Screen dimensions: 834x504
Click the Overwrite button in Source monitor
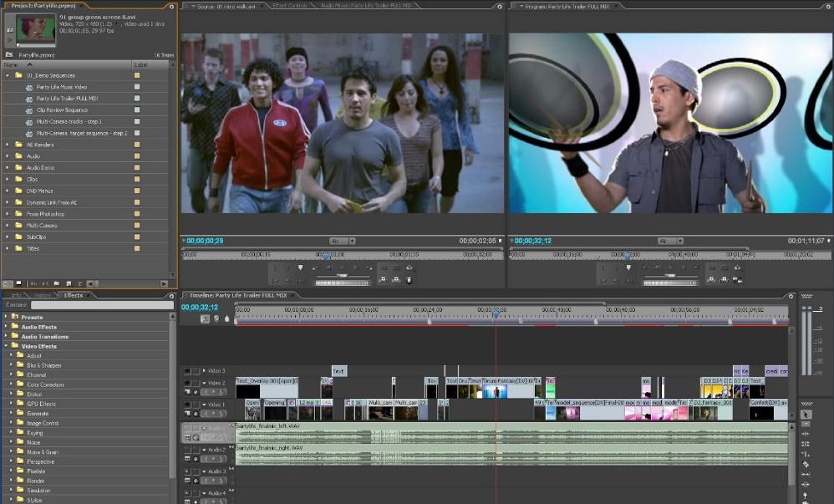point(396,279)
